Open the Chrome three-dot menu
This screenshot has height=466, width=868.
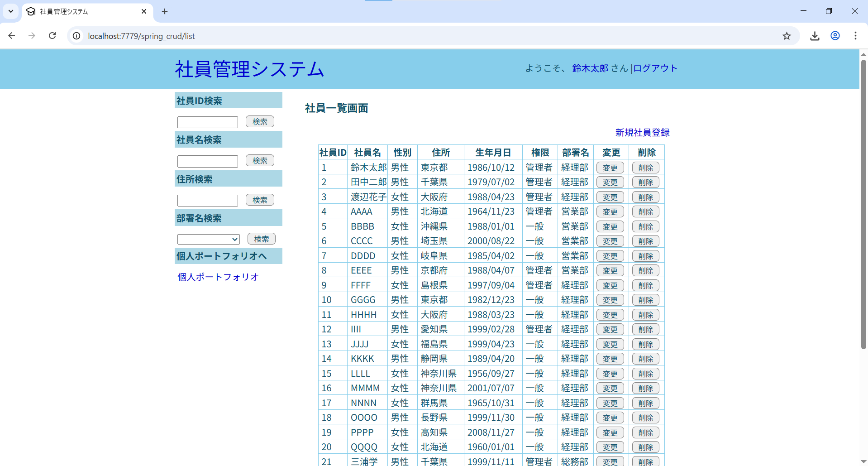click(x=855, y=36)
